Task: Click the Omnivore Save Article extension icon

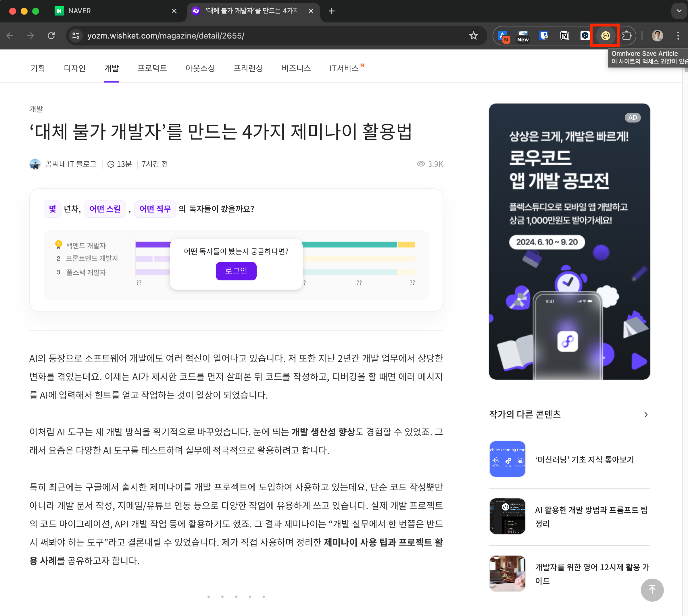Action: pos(605,36)
